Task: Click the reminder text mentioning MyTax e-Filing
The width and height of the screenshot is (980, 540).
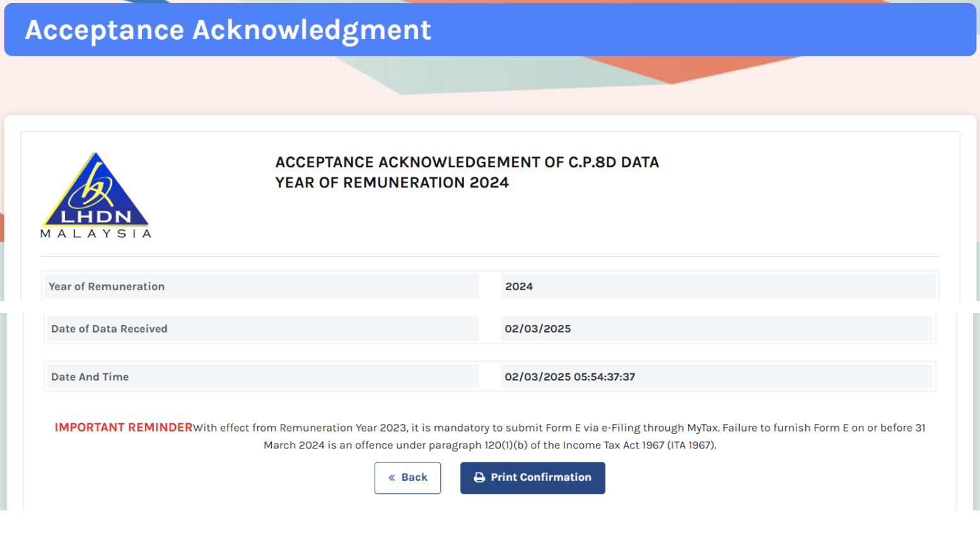Action: [559, 428]
